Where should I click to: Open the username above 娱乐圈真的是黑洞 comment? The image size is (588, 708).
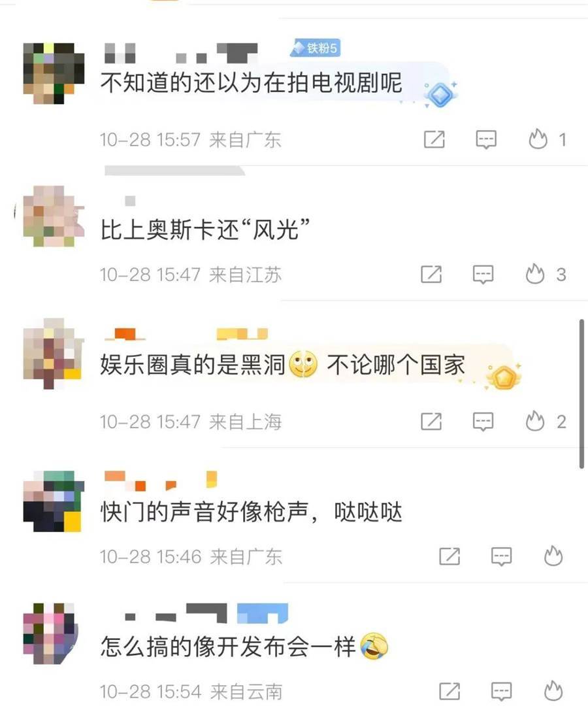186,334
